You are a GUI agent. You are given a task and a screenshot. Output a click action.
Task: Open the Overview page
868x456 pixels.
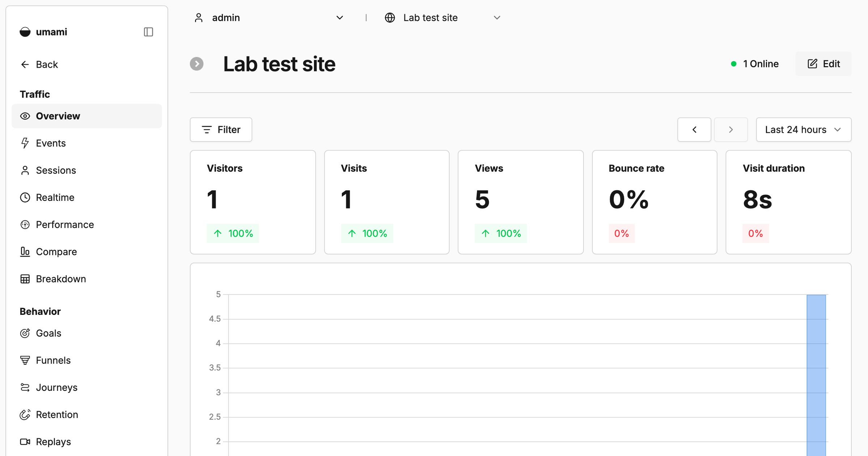click(87, 116)
